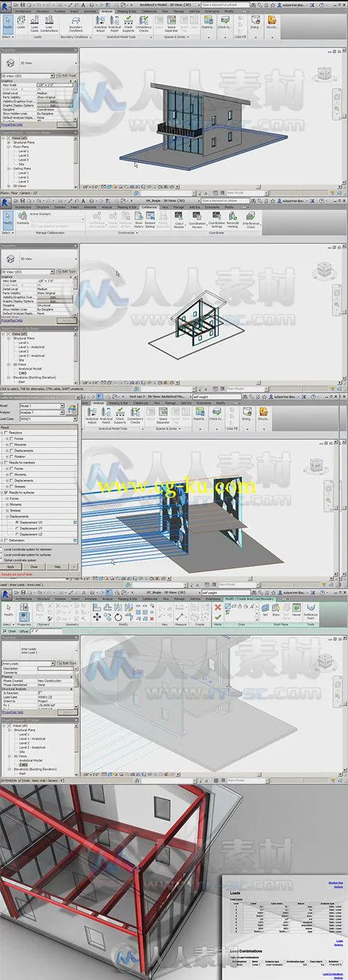The width and height of the screenshot is (348, 980).
Task: Open the Annotate tab in 04_Begin window
Action: coord(91,208)
